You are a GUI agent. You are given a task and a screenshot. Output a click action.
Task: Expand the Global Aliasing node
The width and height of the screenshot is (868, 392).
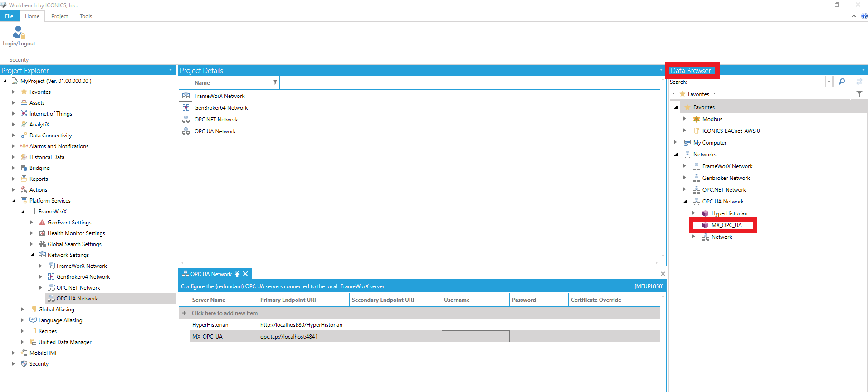(22, 310)
